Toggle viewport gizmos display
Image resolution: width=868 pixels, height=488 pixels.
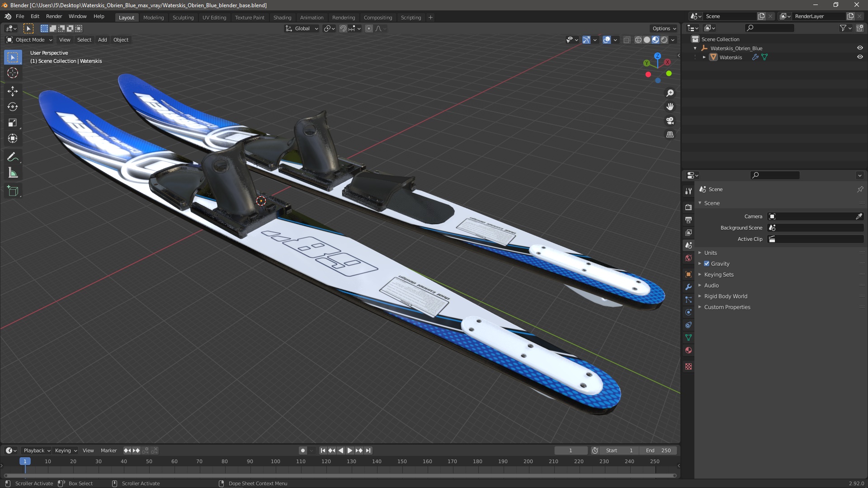586,40
